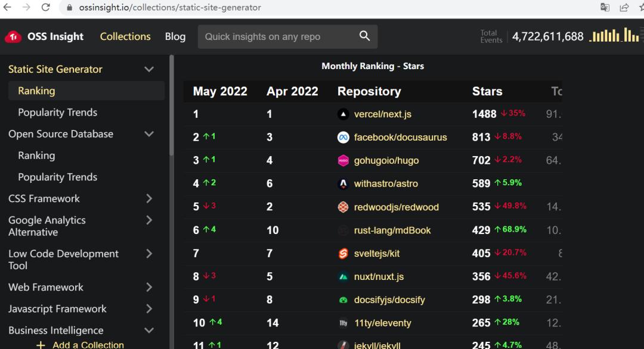Select Ranking under Static Site Generator

[86, 91]
